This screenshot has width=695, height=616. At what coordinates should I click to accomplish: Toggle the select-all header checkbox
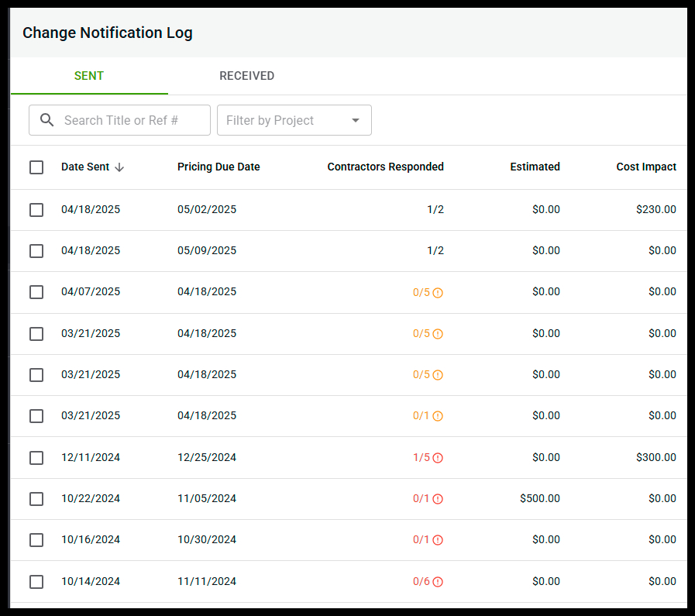(x=36, y=167)
